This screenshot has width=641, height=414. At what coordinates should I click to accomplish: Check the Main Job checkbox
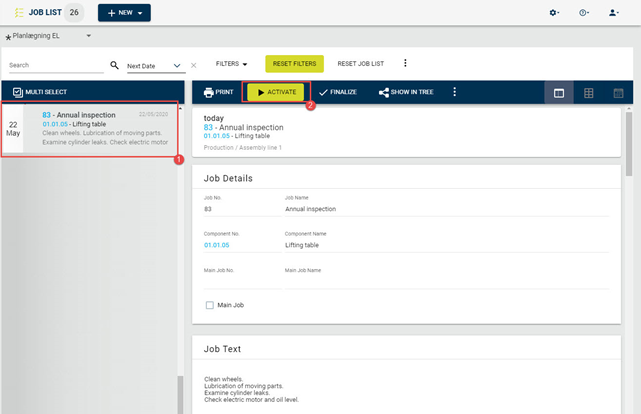pyautogui.click(x=210, y=305)
